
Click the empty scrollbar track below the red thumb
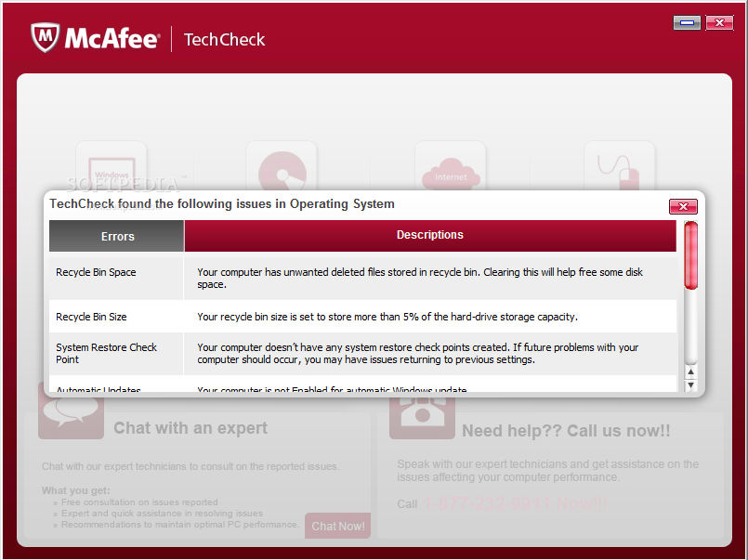tap(690, 327)
